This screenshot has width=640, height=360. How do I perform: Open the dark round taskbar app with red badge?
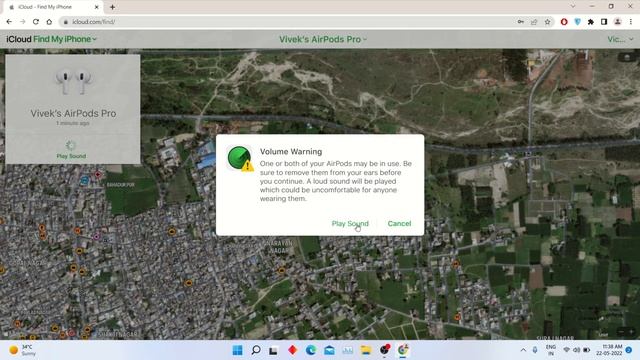point(384,350)
